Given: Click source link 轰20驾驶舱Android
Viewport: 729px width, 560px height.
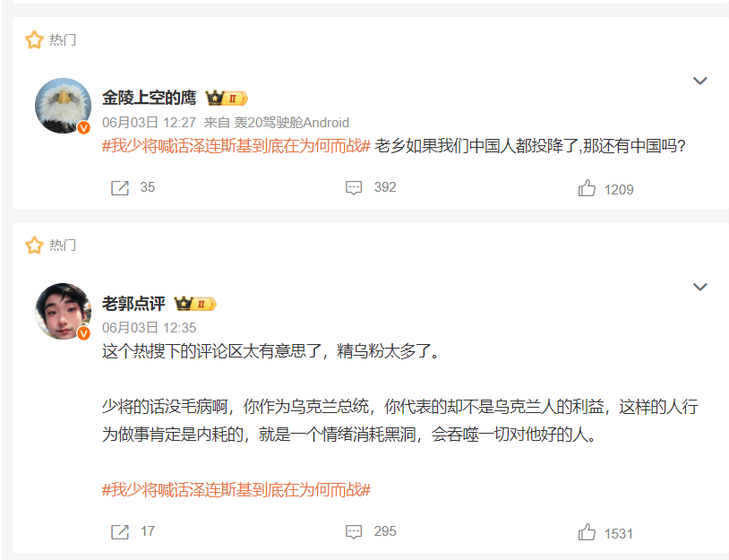Looking at the screenshot, I should 291,123.
